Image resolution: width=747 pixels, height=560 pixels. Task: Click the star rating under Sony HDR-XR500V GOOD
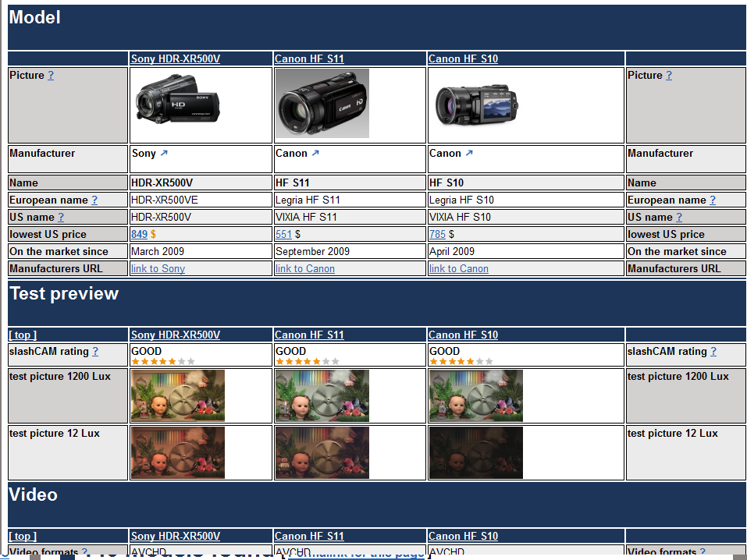[x=163, y=361]
